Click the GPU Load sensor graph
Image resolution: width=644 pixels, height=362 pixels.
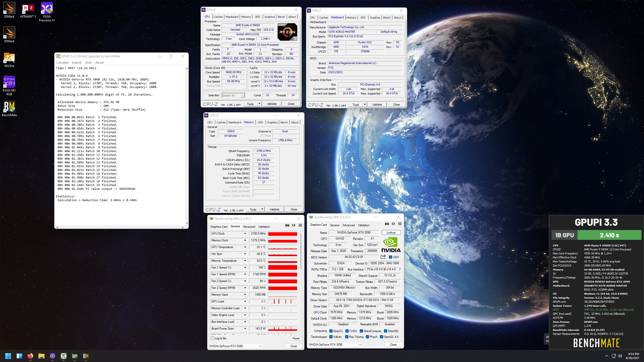pos(283,301)
